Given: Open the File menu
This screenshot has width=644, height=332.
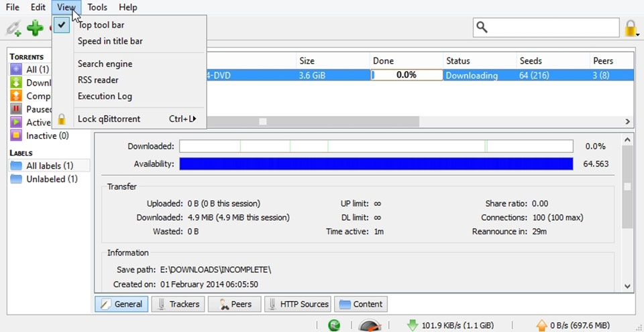Looking at the screenshot, I should click(12, 7).
